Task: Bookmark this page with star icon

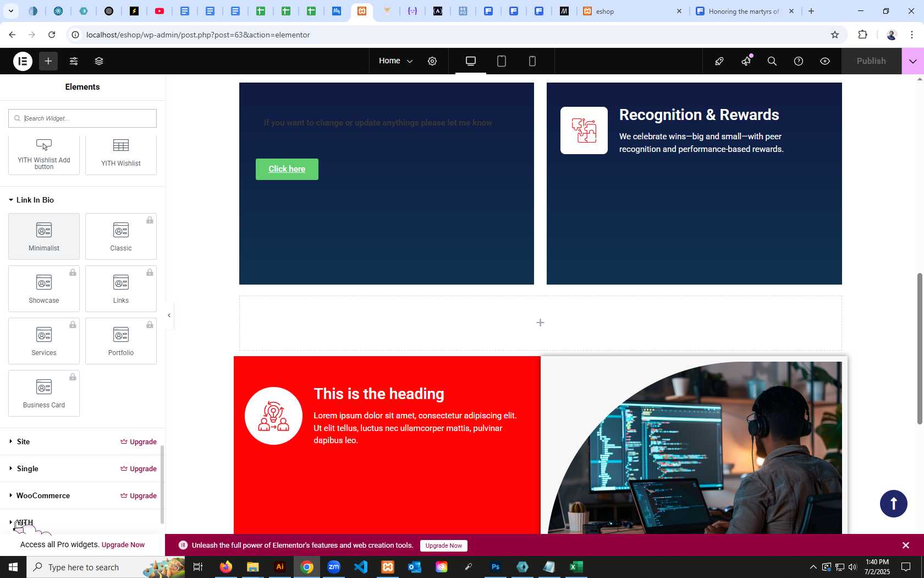Action: [x=835, y=35]
